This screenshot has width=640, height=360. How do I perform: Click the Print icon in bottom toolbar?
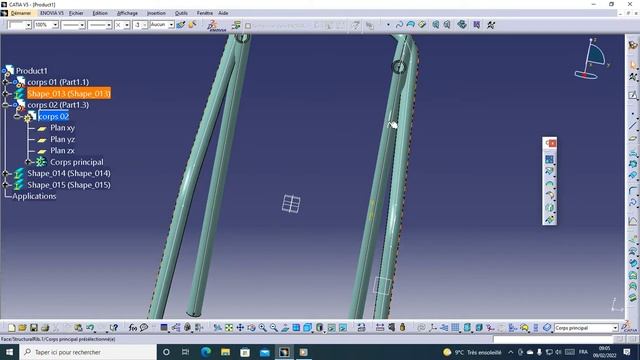[45, 328]
